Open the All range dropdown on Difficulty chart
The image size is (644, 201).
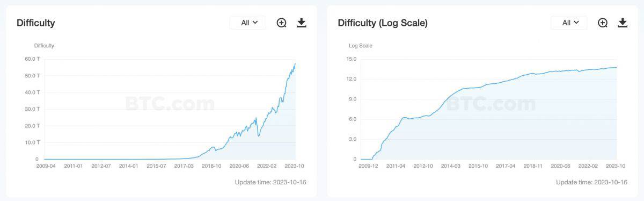(248, 23)
